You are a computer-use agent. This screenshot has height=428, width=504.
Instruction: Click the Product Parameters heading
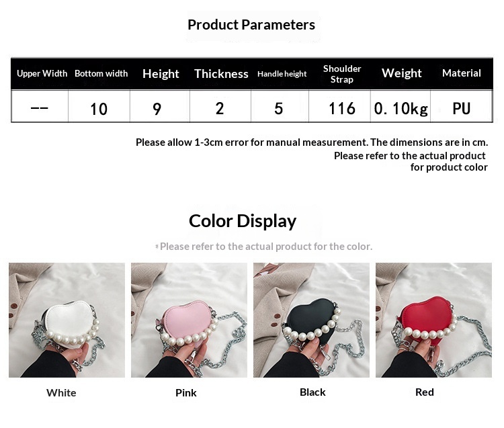tap(251, 25)
